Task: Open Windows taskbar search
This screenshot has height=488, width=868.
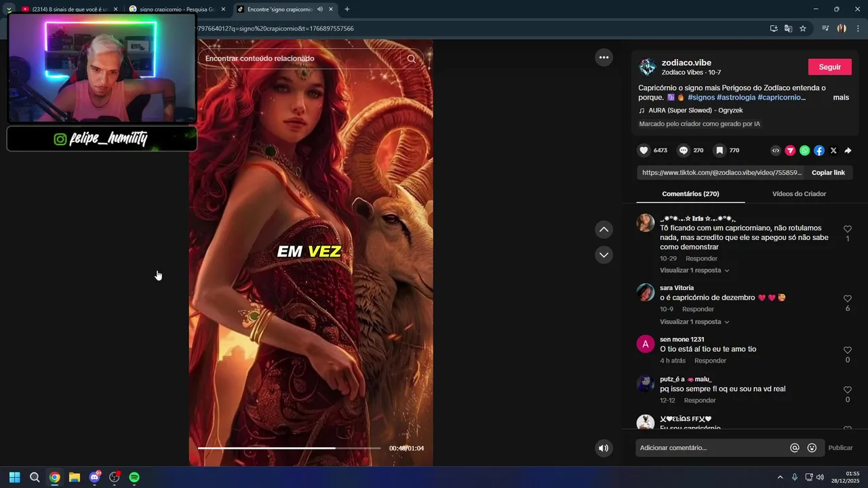Action: [x=35, y=477]
